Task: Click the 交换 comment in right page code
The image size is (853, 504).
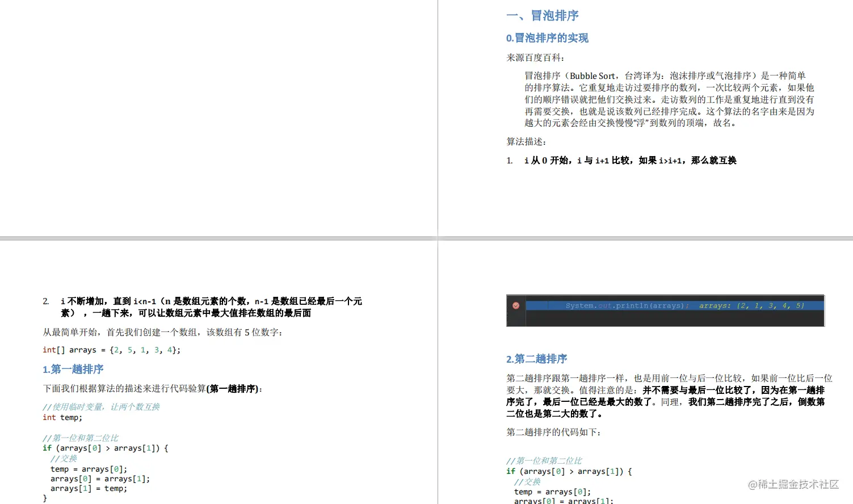Action: pos(527,481)
